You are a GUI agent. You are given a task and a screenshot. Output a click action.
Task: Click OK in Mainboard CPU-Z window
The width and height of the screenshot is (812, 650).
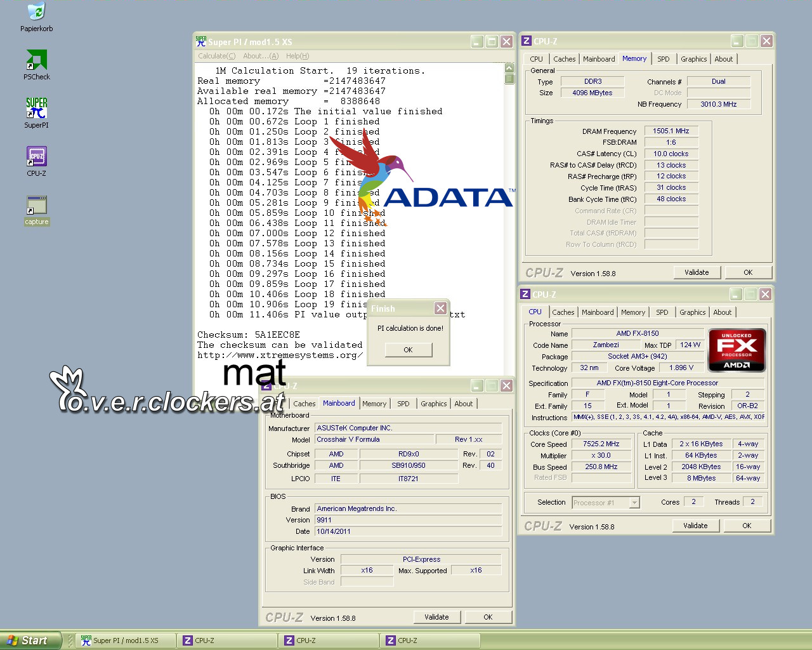point(488,617)
